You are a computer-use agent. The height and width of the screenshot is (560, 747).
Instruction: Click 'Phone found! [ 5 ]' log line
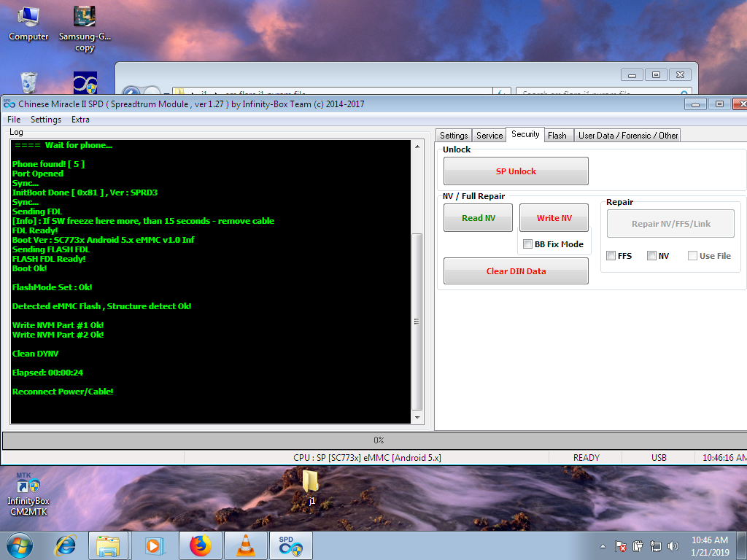tap(49, 164)
